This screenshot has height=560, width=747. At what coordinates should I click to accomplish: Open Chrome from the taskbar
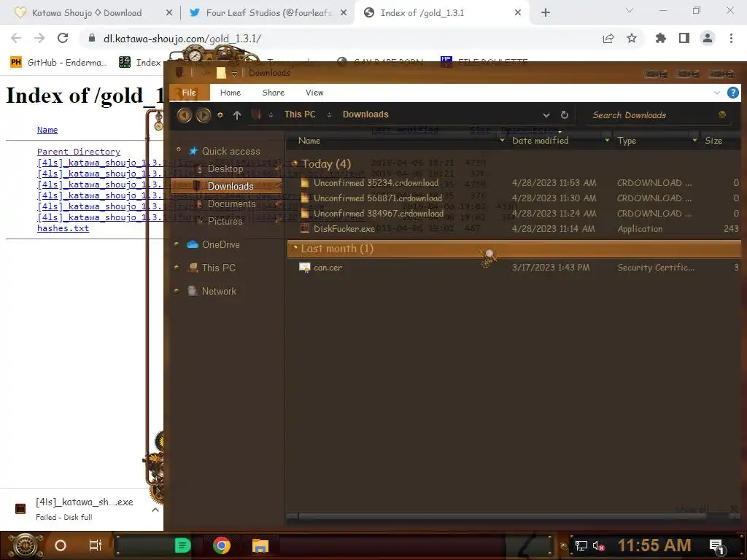click(222, 545)
